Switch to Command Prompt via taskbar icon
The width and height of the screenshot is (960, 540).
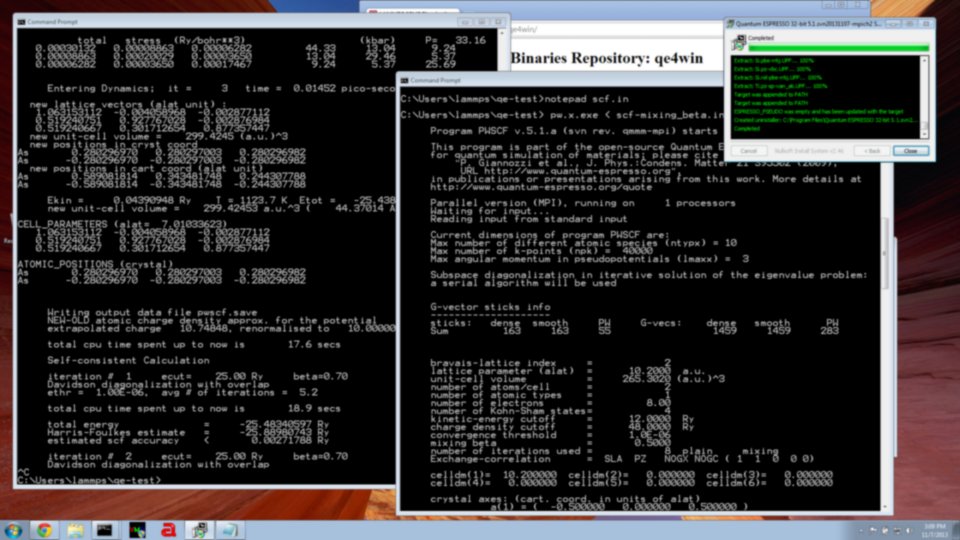coord(105,529)
